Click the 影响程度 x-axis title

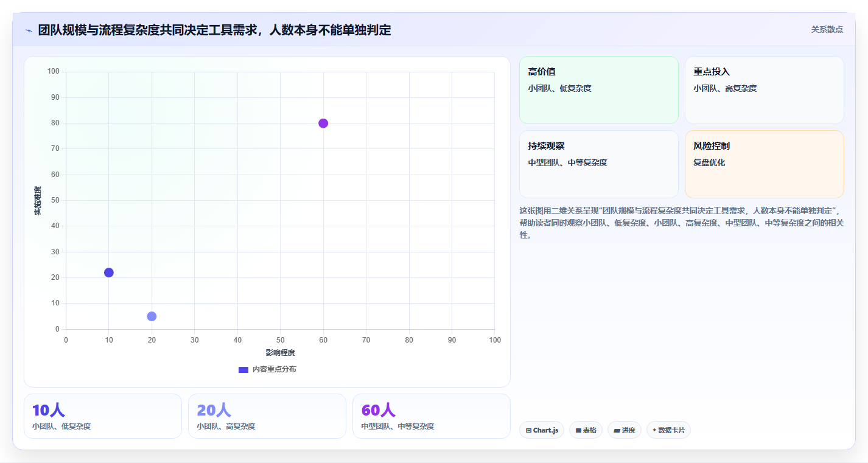click(280, 353)
